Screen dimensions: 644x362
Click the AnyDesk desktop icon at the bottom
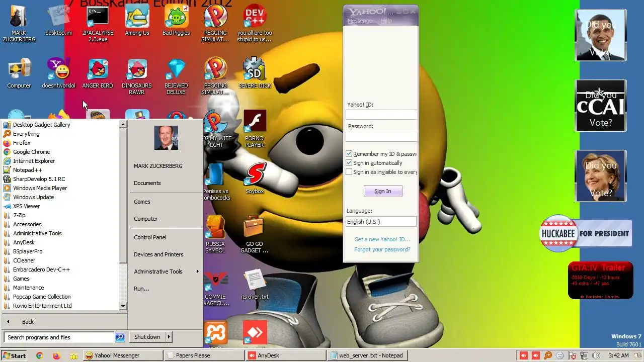coord(255,333)
